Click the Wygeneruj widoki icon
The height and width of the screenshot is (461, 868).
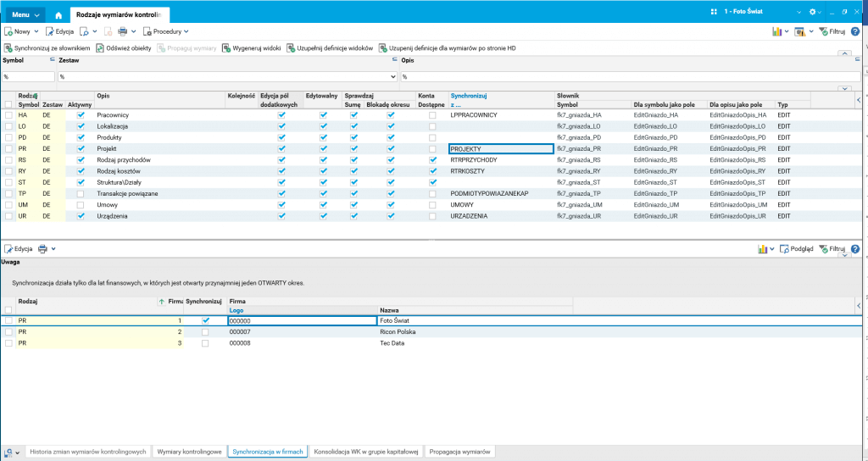coord(226,48)
